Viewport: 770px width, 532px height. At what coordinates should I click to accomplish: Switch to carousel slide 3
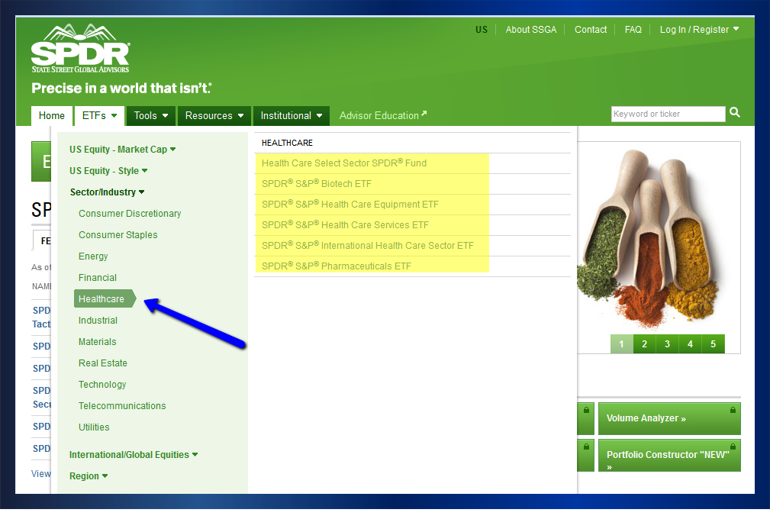[x=667, y=344]
